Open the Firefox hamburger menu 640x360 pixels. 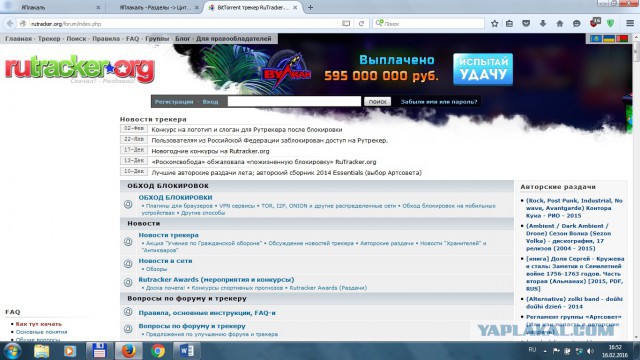(630, 24)
